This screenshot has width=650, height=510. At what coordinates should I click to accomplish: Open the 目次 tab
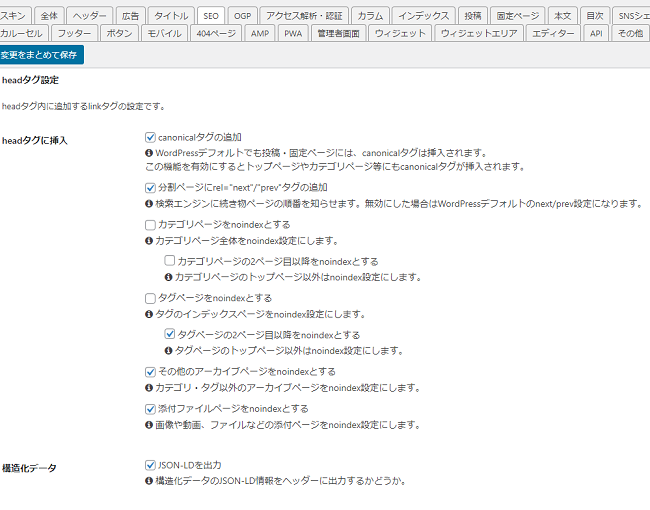click(x=595, y=16)
